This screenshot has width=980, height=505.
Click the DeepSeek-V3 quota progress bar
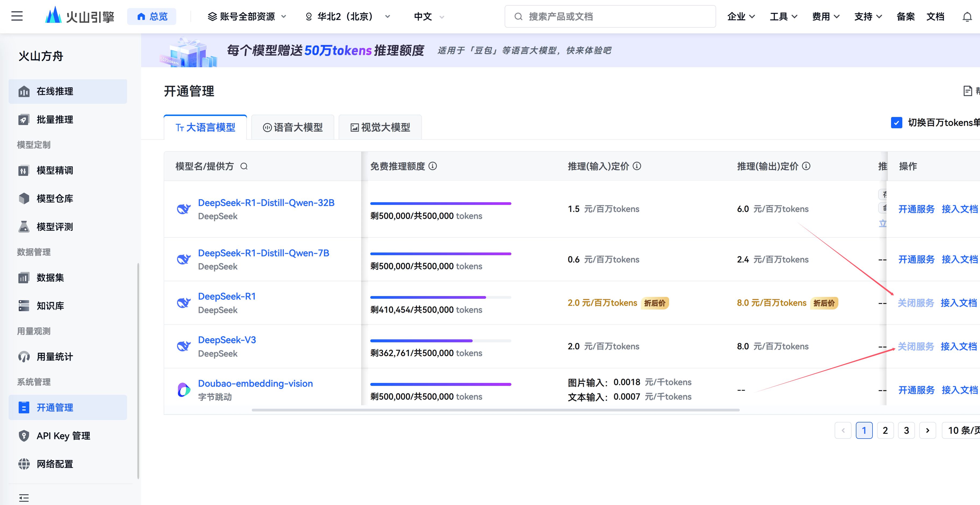pos(440,340)
